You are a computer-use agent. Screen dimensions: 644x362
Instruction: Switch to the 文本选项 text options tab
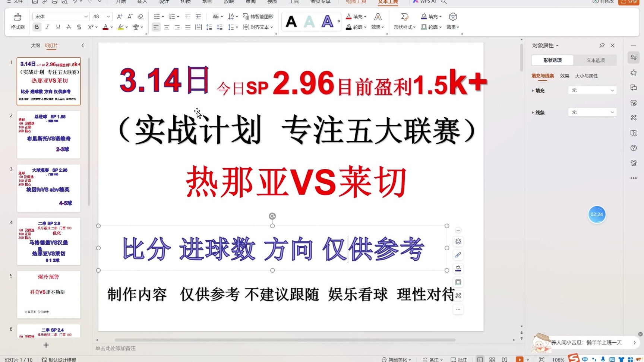pyautogui.click(x=595, y=60)
